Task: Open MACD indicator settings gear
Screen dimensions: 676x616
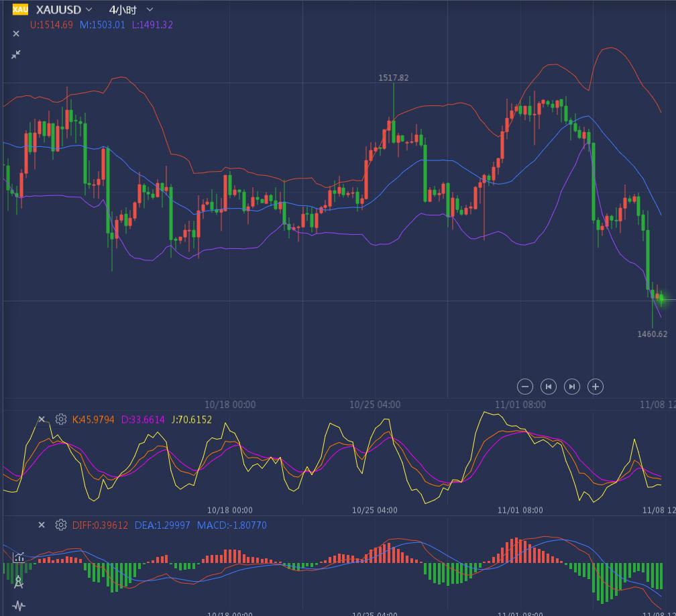Action: pos(61,525)
